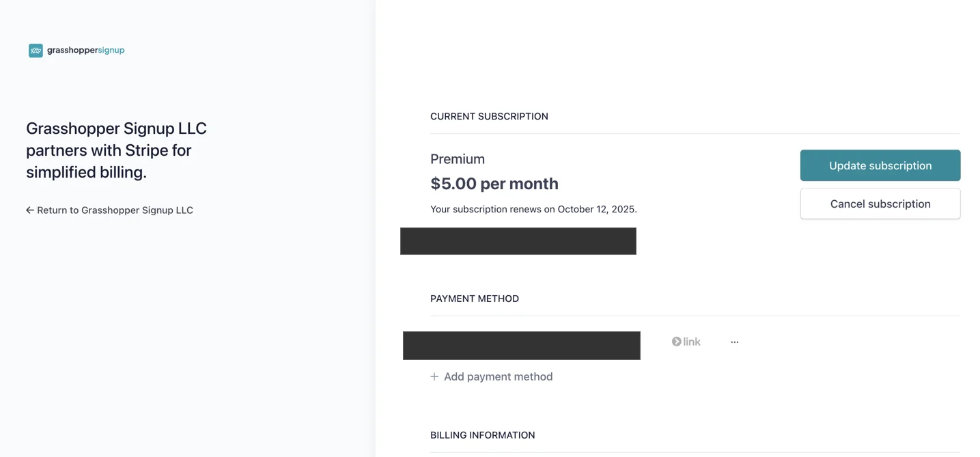Open the ellipsis menu for the payment method
The image size is (980, 457).
tap(734, 341)
